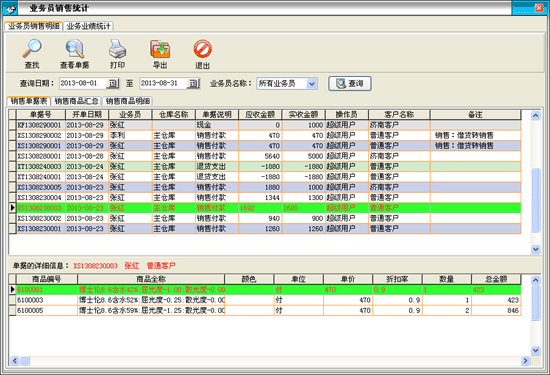This screenshot has width=550, height=375.
Task: Click the 折扣率 column header
Action: [397, 279]
